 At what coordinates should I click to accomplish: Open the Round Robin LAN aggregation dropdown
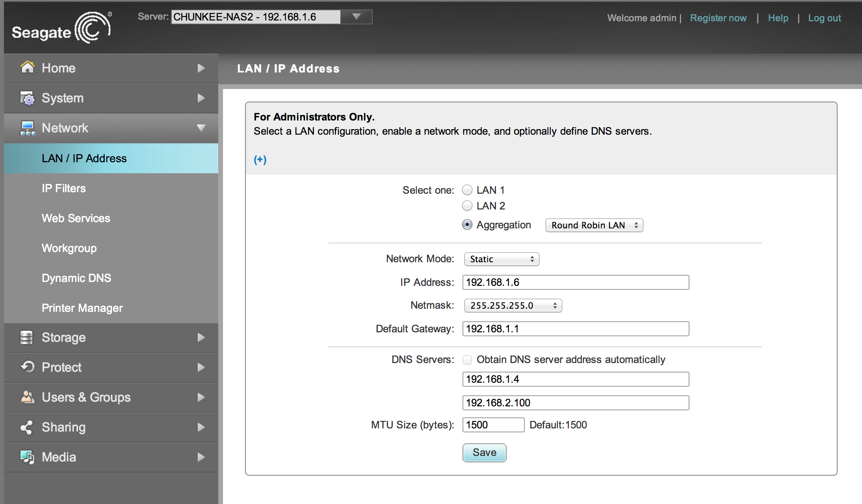594,225
